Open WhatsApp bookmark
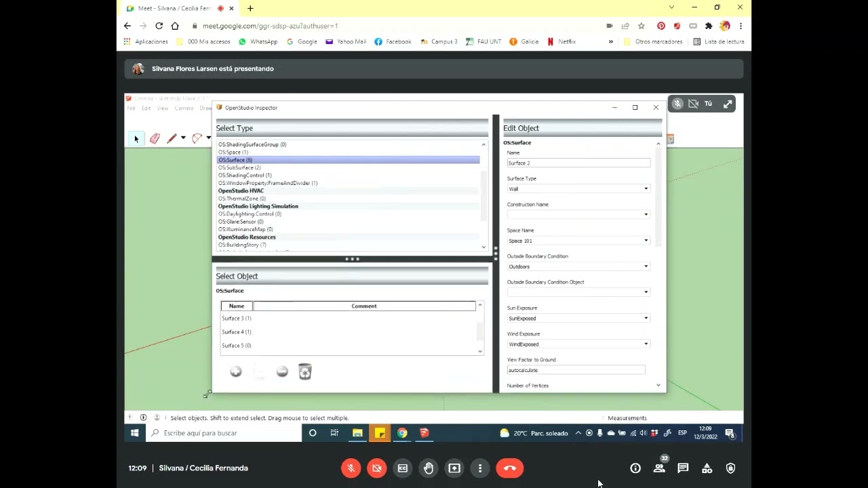Viewport: 868px width, 488px height. pyautogui.click(x=258, y=41)
